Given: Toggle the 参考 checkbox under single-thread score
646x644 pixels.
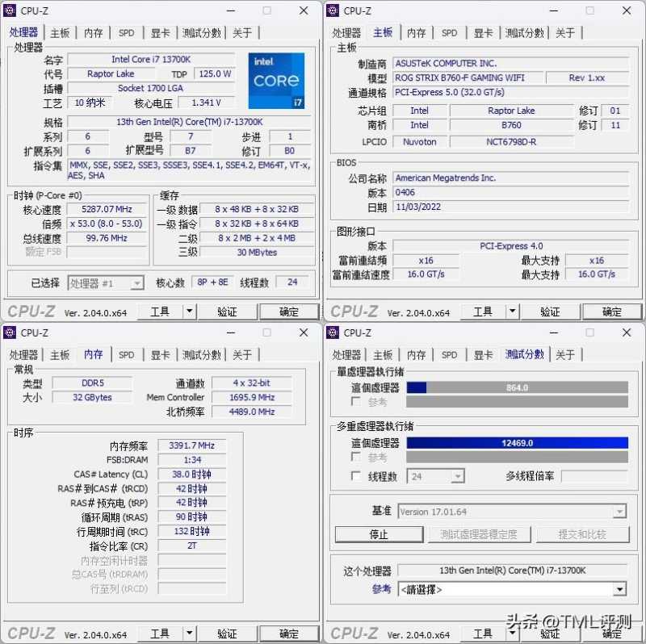Looking at the screenshot, I should [356, 401].
